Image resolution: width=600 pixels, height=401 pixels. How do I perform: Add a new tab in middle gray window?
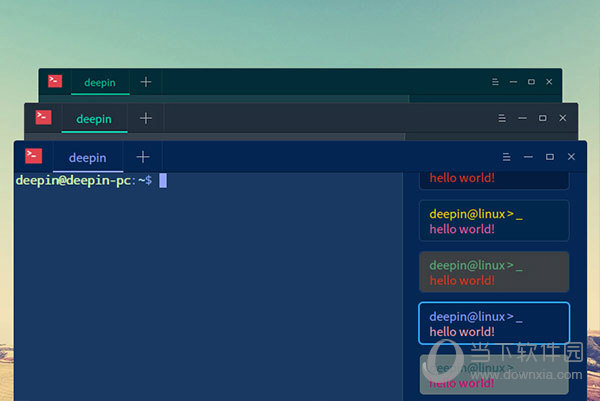(145, 118)
